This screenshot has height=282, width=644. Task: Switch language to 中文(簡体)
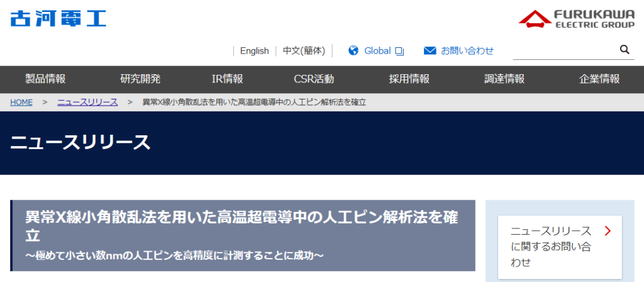tap(304, 50)
